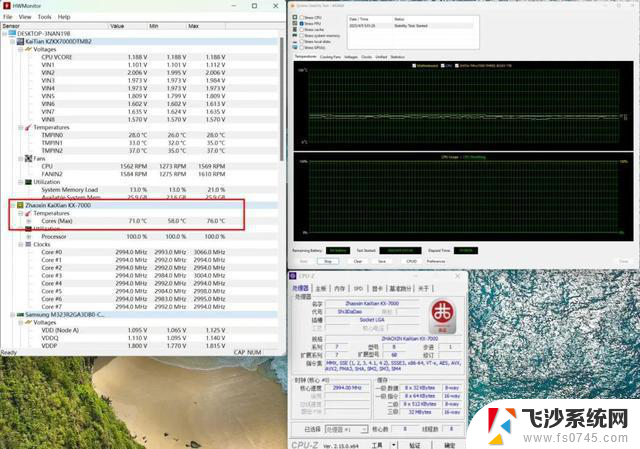This screenshot has height=449, width=640.
Task: Collapse the motherboard Temperatures group
Action: pos(20,127)
